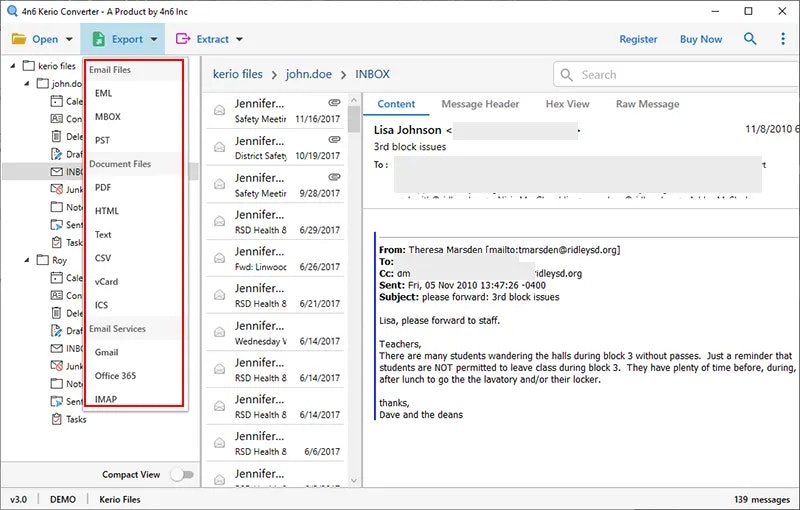Open Drafts icon under john.doe
The image size is (800, 510).
coord(56,154)
